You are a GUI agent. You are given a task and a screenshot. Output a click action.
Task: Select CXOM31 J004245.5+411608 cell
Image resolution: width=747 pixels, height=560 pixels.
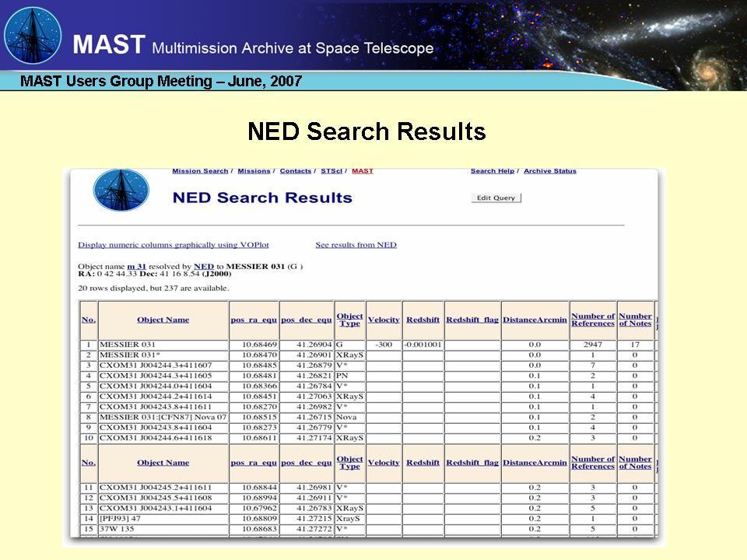tap(163, 498)
